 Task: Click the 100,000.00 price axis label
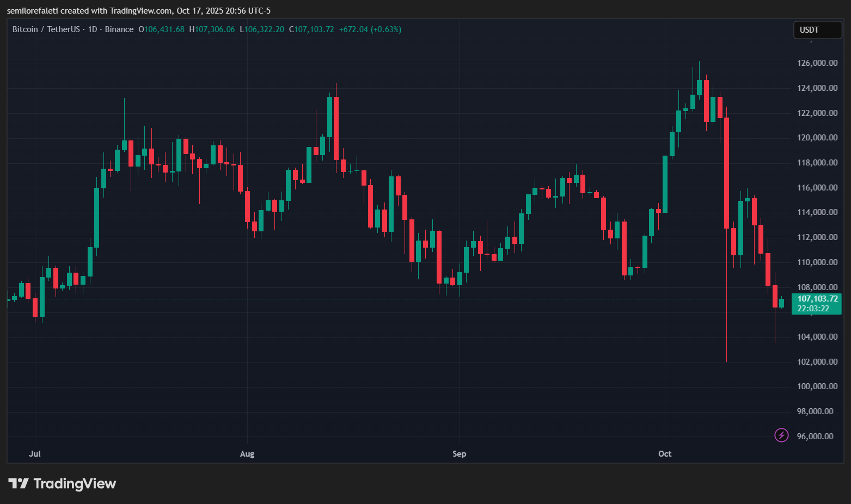tap(817, 386)
